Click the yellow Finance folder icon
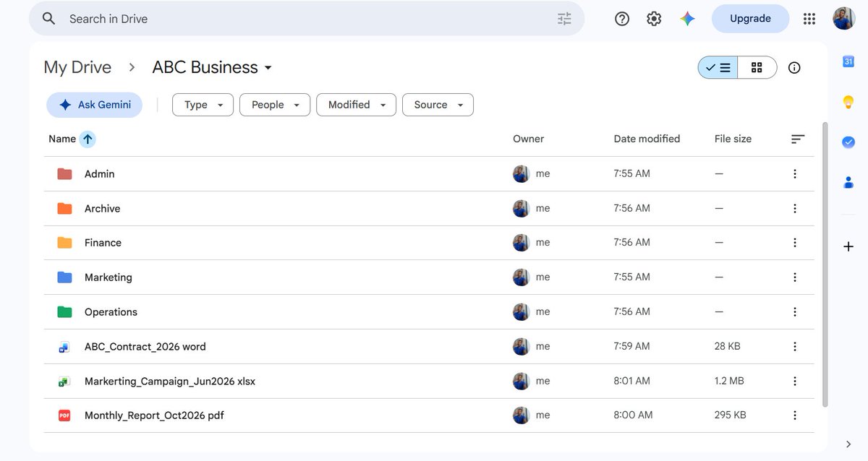Image resolution: width=868 pixels, height=461 pixels. (64, 243)
